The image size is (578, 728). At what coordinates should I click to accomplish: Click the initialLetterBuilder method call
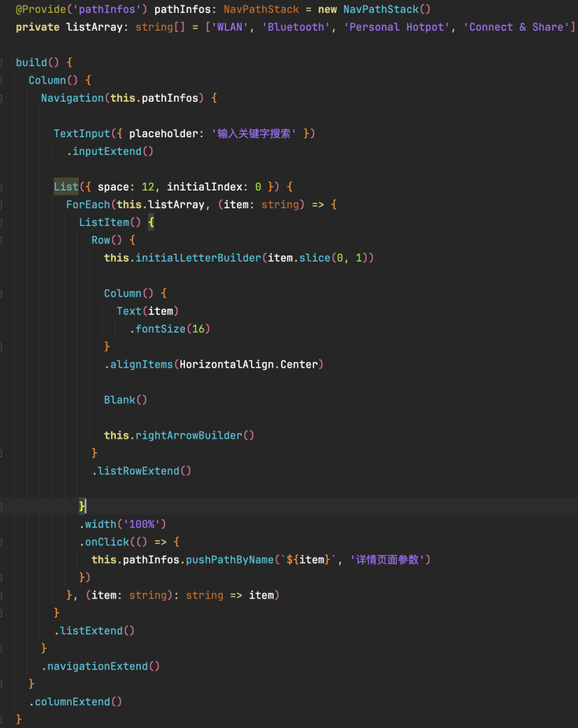tap(198, 257)
